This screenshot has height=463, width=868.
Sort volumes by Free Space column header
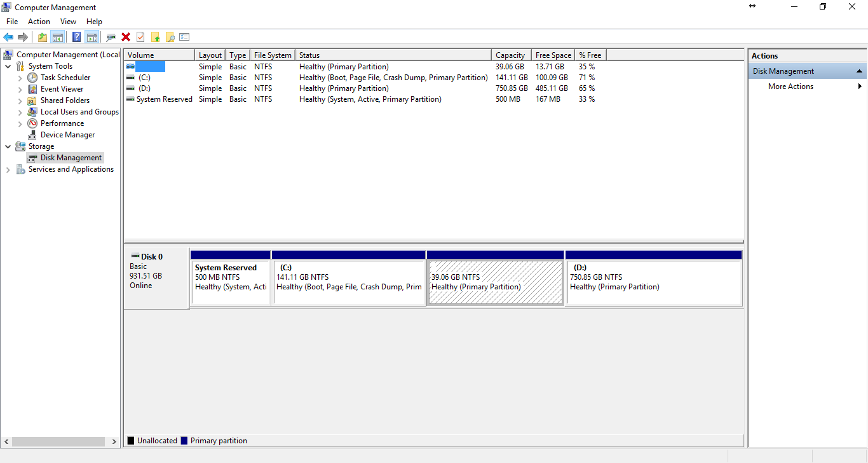[553, 55]
